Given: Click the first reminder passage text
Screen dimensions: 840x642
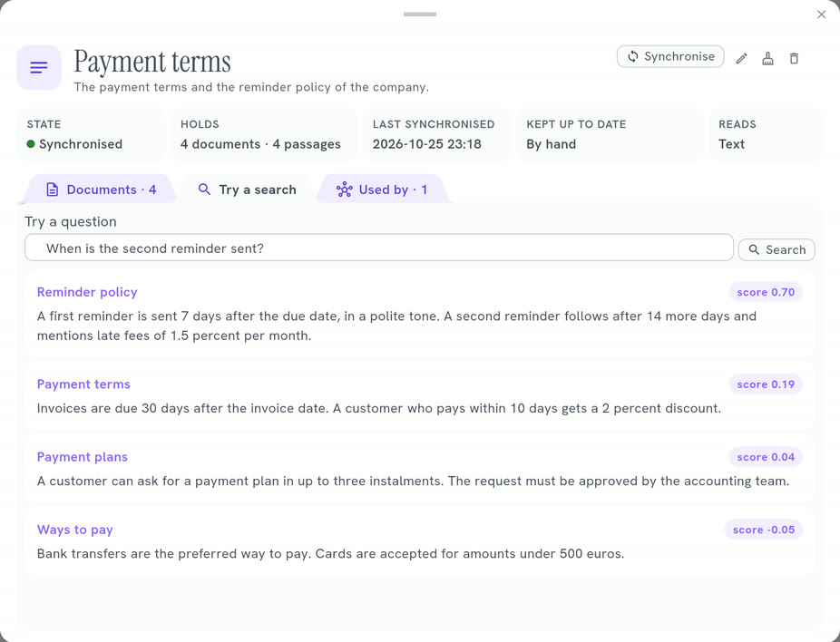Looking at the screenshot, I should pyautogui.click(x=396, y=326).
